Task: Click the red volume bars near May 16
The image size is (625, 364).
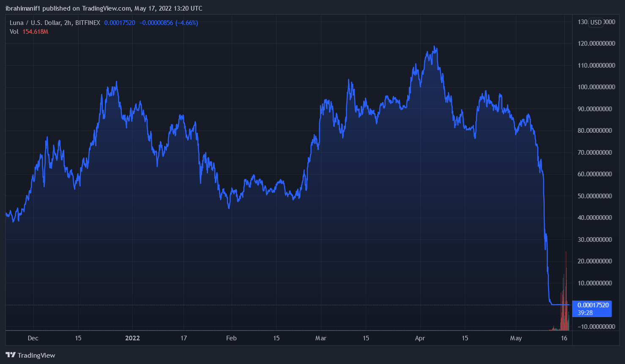Action: pyautogui.click(x=565, y=304)
